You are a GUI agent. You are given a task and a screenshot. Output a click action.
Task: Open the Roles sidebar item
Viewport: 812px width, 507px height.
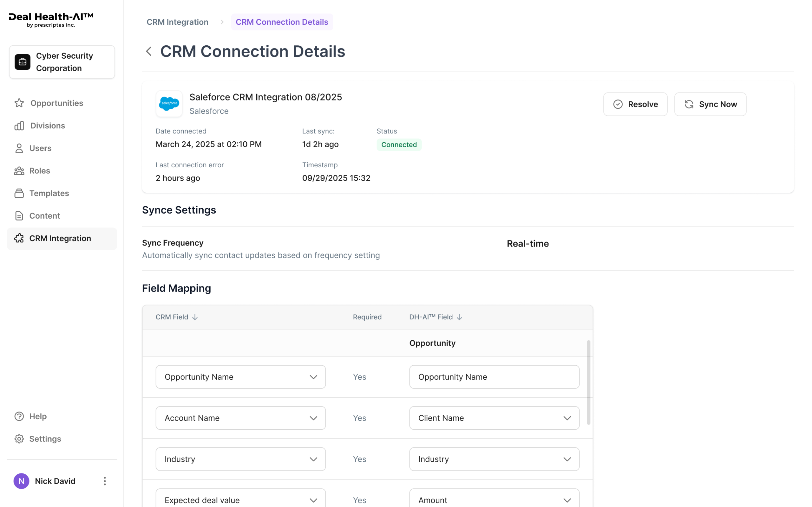tap(40, 171)
